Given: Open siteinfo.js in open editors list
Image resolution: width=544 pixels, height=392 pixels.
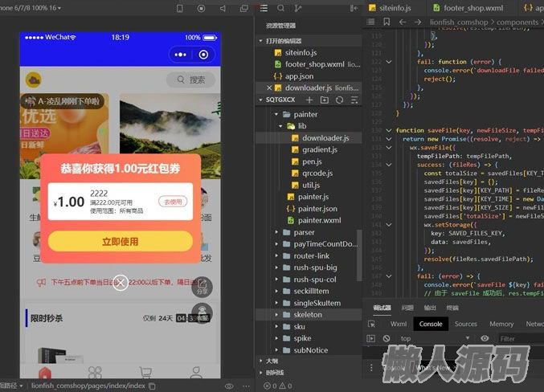Looking at the screenshot, I should click(x=301, y=53).
